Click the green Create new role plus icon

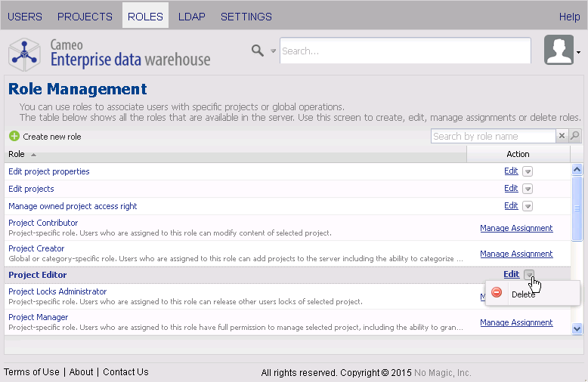coord(14,137)
